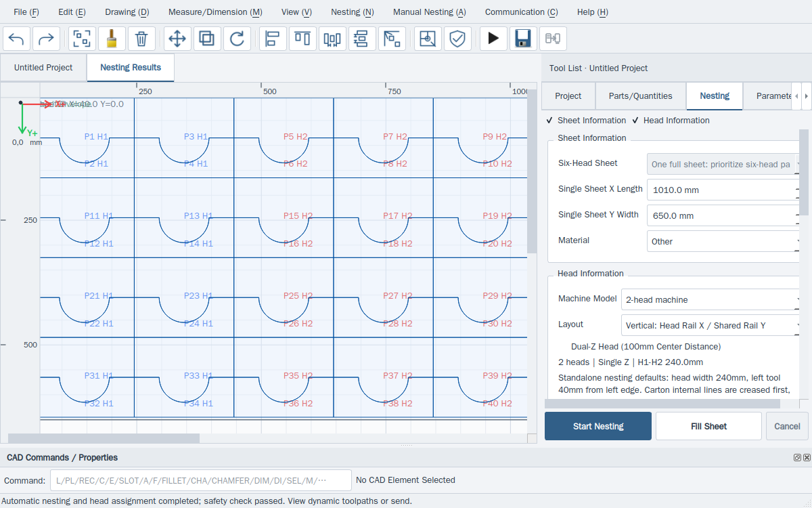812x508 pixels.
Task: Select the Nesting tab in Tool List
Action: [x=715, y=96]
